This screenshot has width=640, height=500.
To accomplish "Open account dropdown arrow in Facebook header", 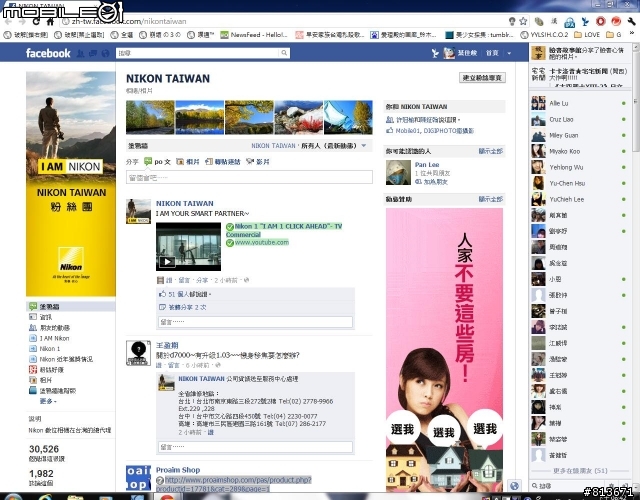I will click(x=509, y=53).
